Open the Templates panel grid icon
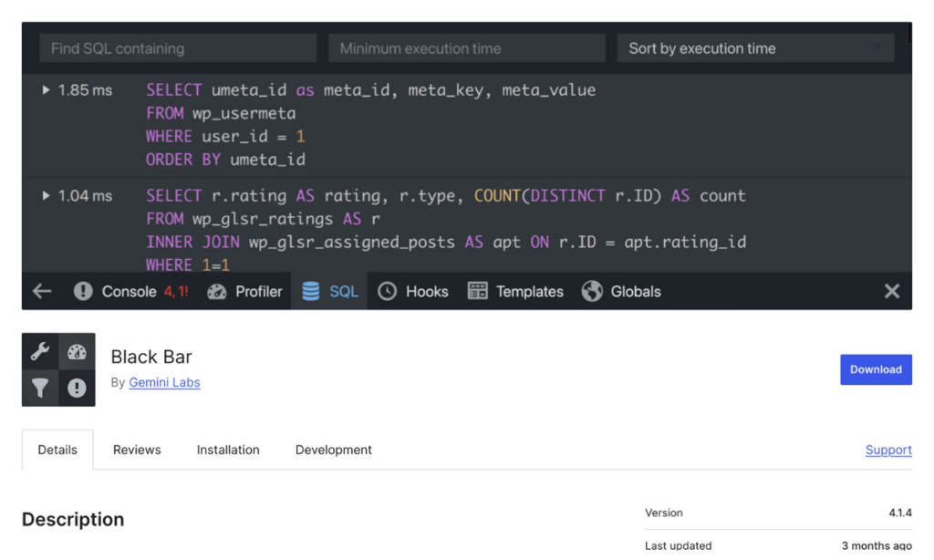Screen dimensions: 934x560 point(477,291)
